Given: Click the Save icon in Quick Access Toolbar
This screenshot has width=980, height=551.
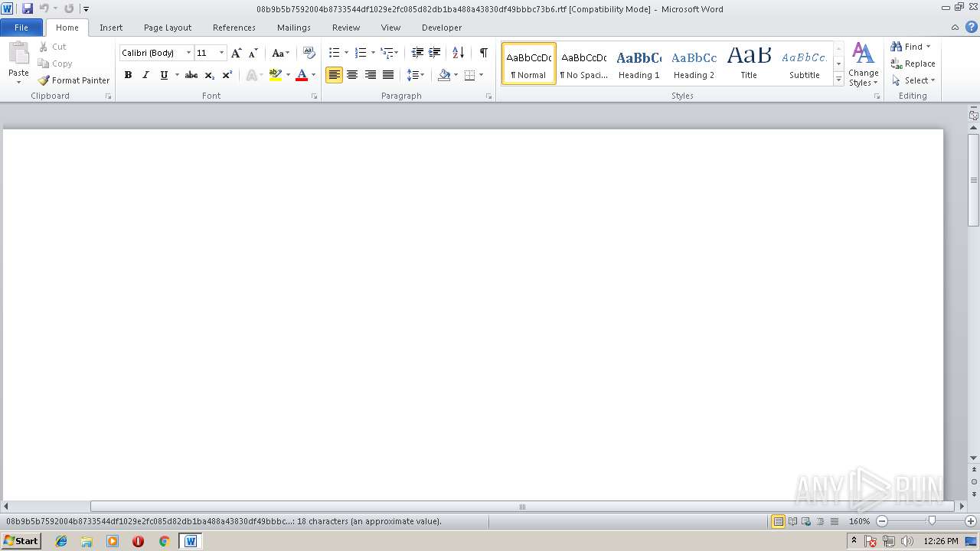Looking at the screenshot, I should (x=28, y=8).
